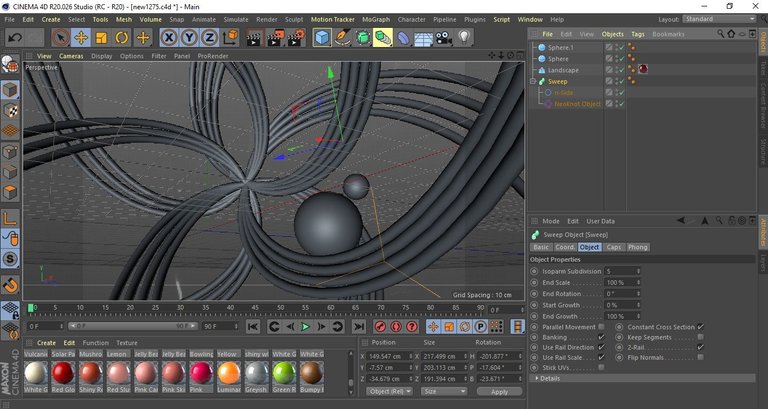Screen dimensions: 768x409
Task: Toggle Constant Cross Section checkbox
Action: pos(700,327)
